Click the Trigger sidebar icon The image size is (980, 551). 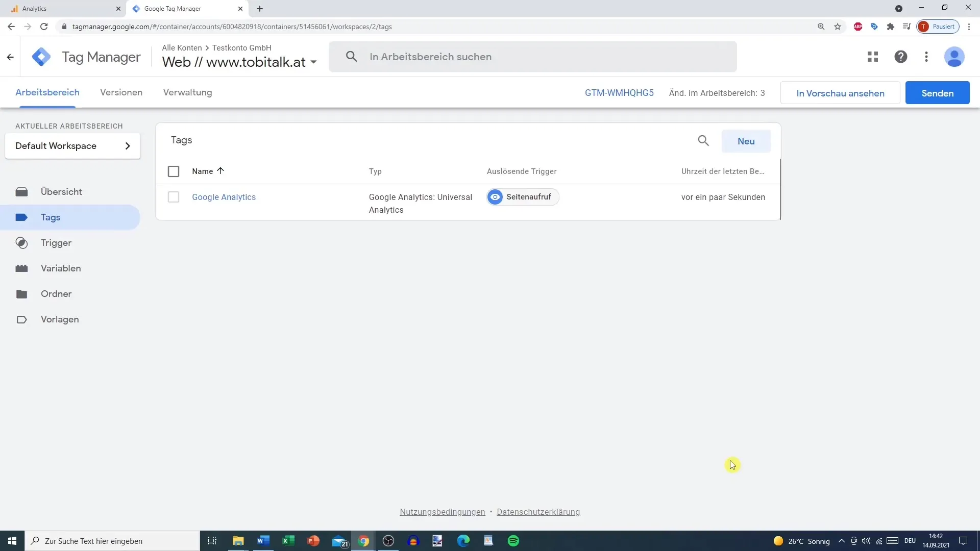[21, 243]
